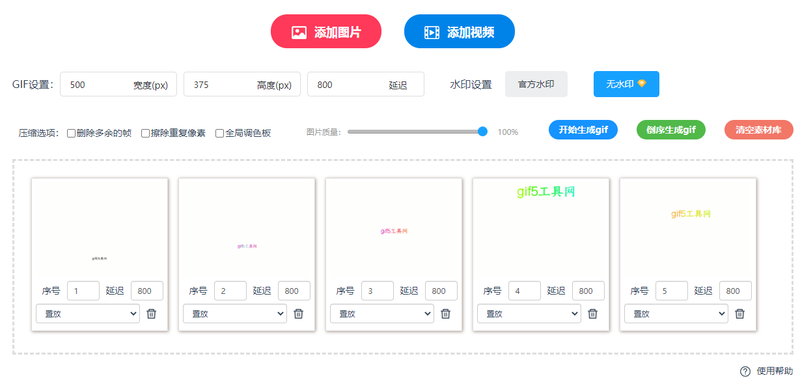Click the question mark help icon
800x378 pixels.
tap(745, 371)
